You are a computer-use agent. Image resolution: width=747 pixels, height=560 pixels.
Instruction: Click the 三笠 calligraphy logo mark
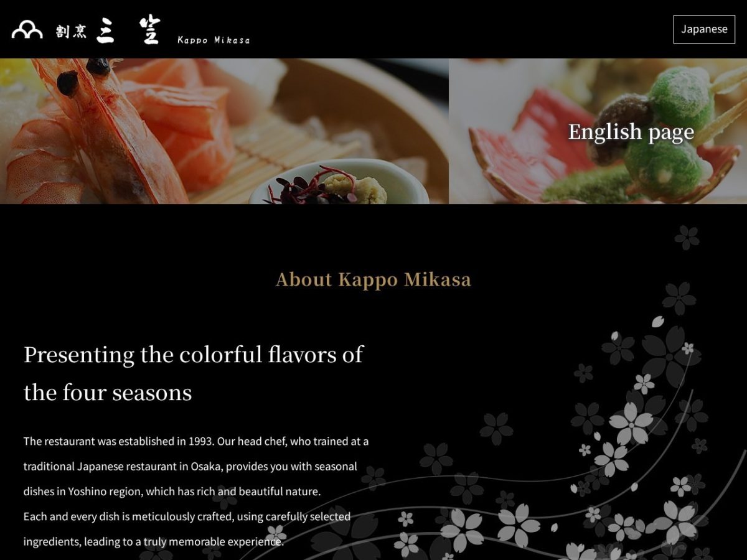coord(128,29)
